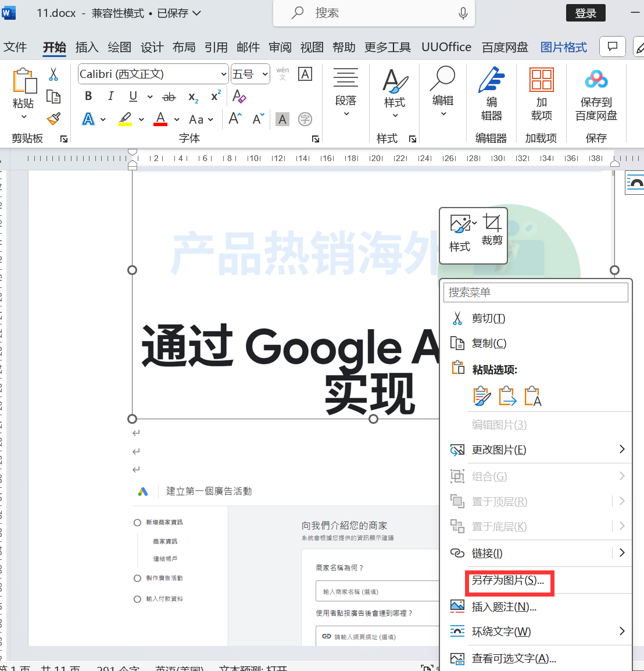The width and height of the screenshot is (644, 671).
Task: Open the text effects dropdown arrow
Action: (103, 119)
